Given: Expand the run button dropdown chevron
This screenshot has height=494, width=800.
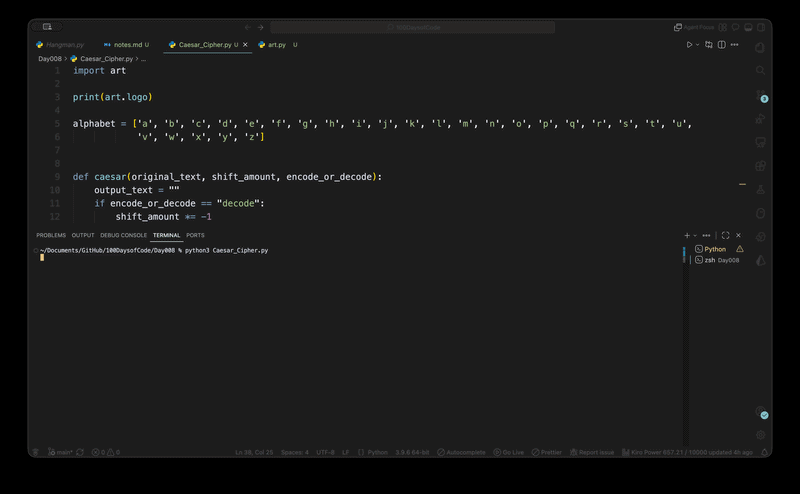Looking at the screenshot, I should click(x=697, y=45).
